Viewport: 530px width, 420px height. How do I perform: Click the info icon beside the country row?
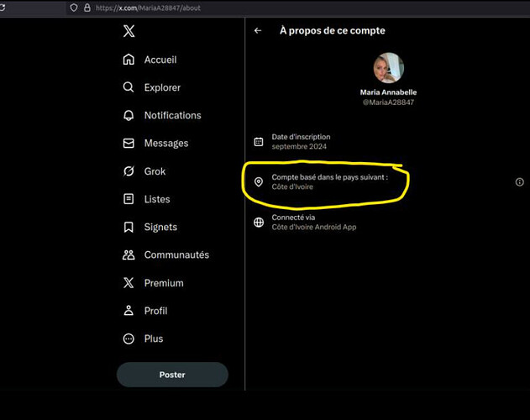pyautogui.click(x=519, y=182)
